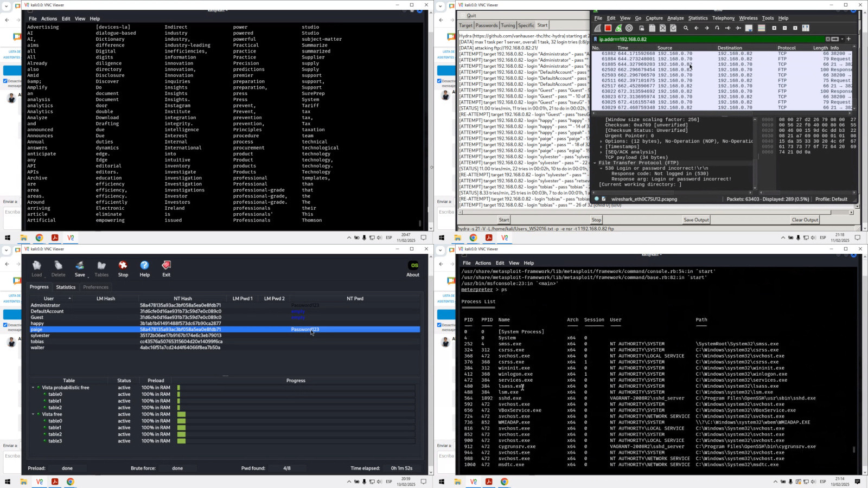Click Hydra bottom Start button
The image size is (868, 488).
click(504, 220)
